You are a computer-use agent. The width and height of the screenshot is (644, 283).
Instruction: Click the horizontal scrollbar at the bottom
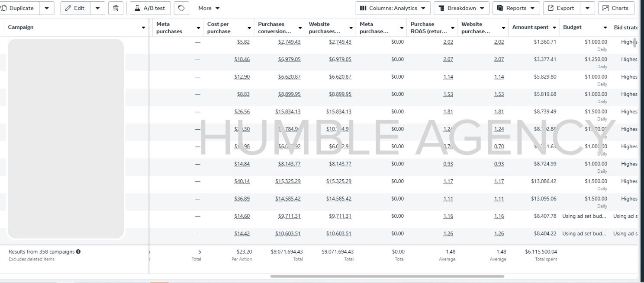387,276
